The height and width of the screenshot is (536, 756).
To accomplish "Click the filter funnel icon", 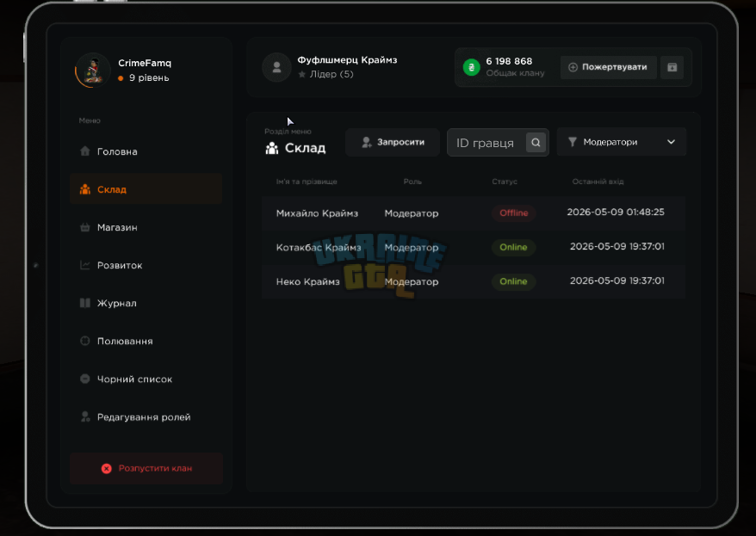I will pos(573,142).
